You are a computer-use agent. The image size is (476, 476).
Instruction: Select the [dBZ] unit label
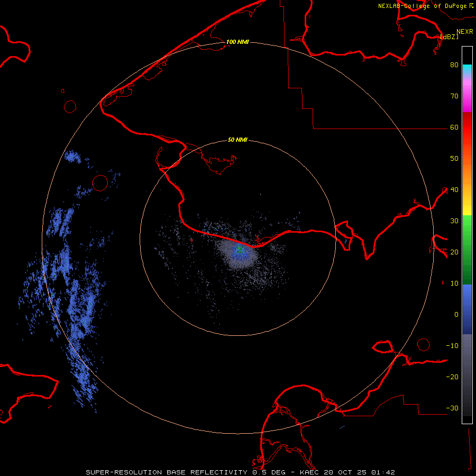click(449, 36)
